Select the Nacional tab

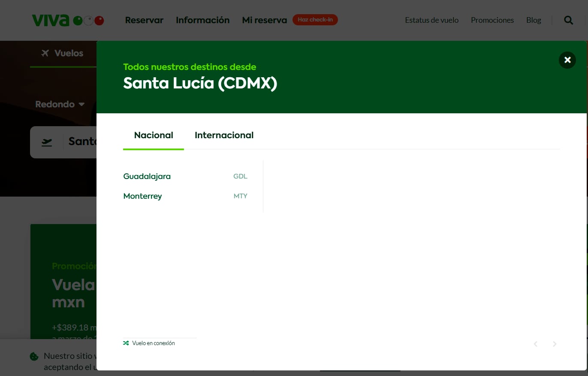tap(154, 135)
